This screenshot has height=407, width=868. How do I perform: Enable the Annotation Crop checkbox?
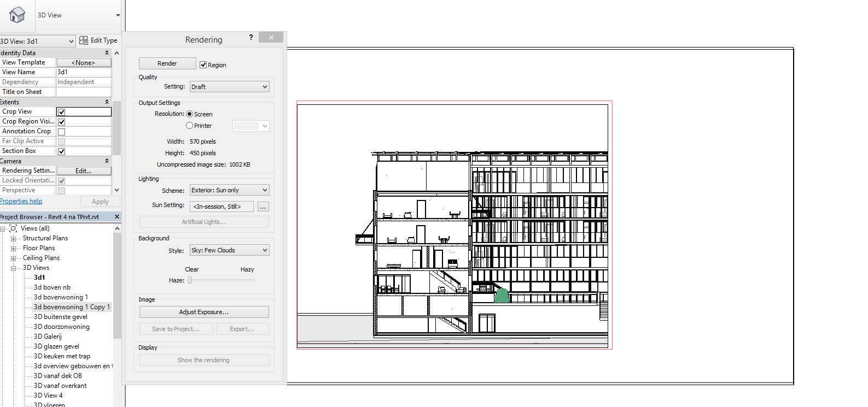tap(62, 132)
